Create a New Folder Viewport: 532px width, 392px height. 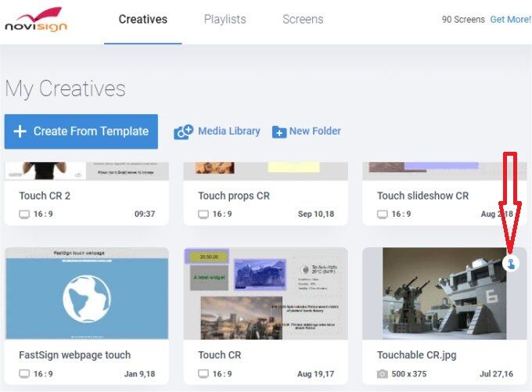point(315,131)
